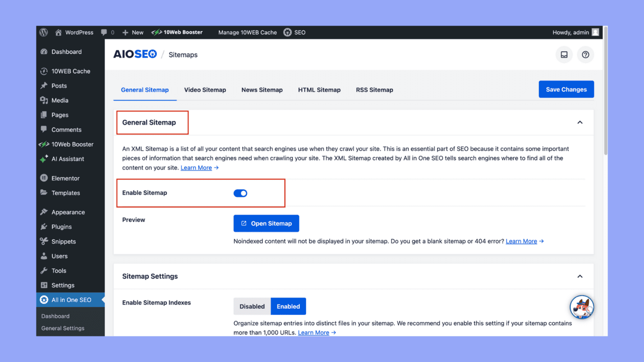This screenshot has height=362, width=644.
Task: Click Manage 10WEB Cache in top bar
Action: click(247, 33)
